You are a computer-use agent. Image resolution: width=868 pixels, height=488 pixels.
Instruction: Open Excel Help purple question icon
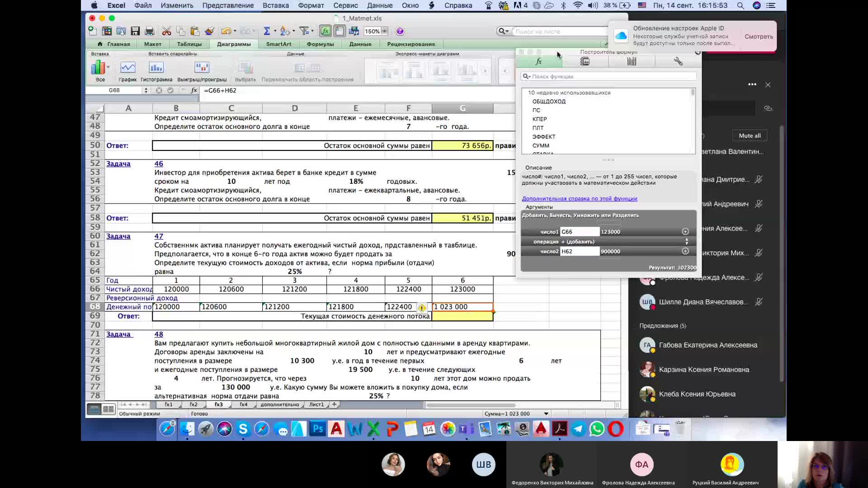click(x=400, y=31)
